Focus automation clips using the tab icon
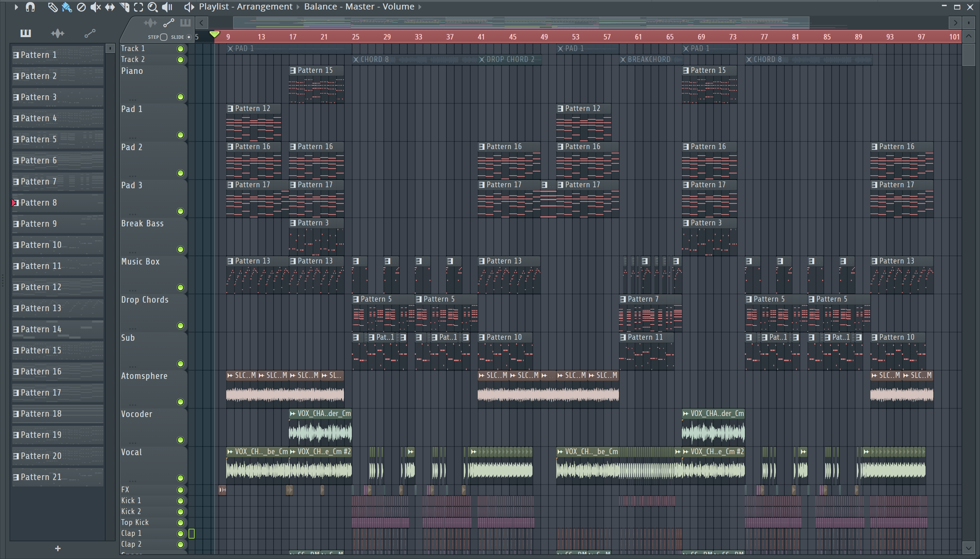 168,23
